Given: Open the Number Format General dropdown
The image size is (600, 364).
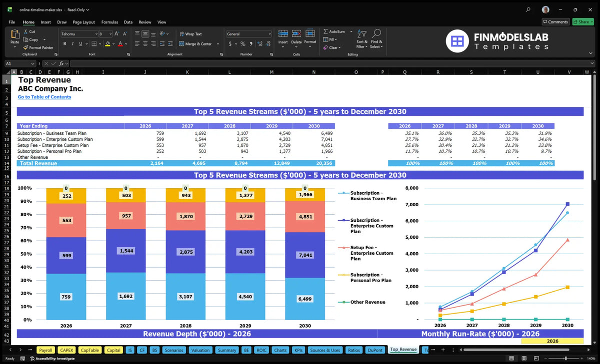Looking at the screenshot, I should [x=269, y=34].
